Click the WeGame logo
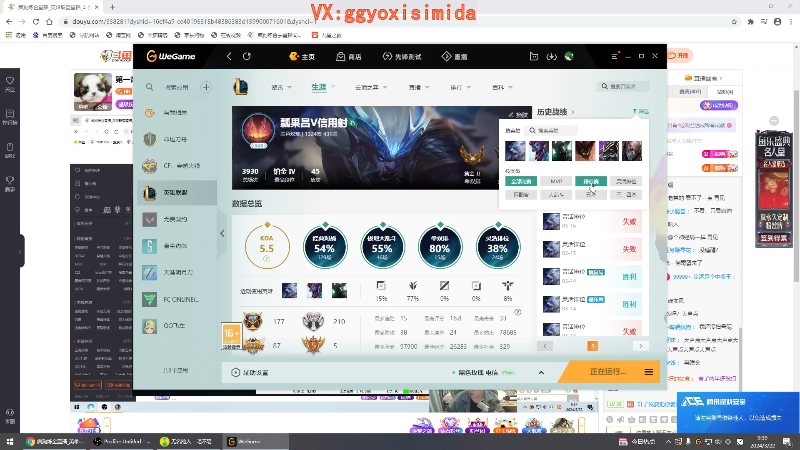Screen dimensions: 800x450 pyautogui.click(x=170, y=56)
